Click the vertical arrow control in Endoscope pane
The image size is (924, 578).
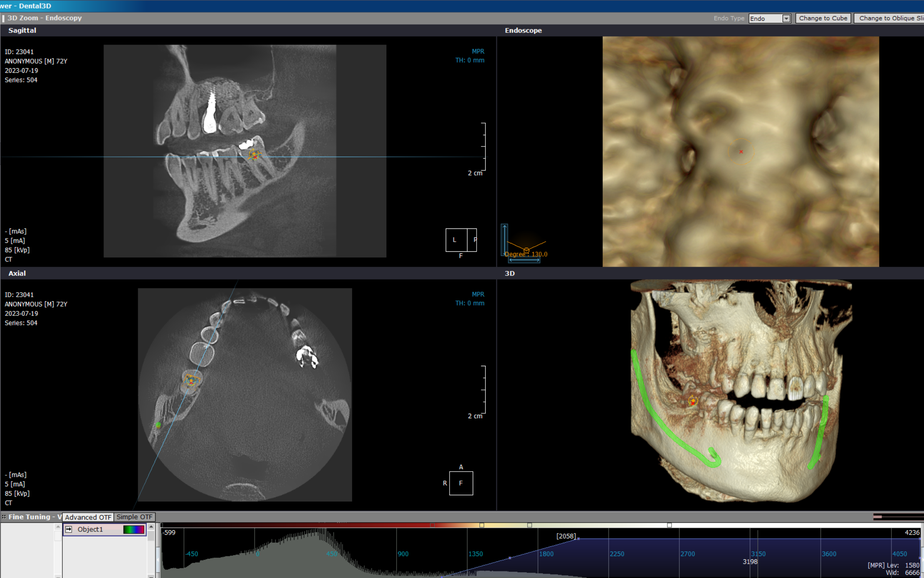[x=504, y=240]
